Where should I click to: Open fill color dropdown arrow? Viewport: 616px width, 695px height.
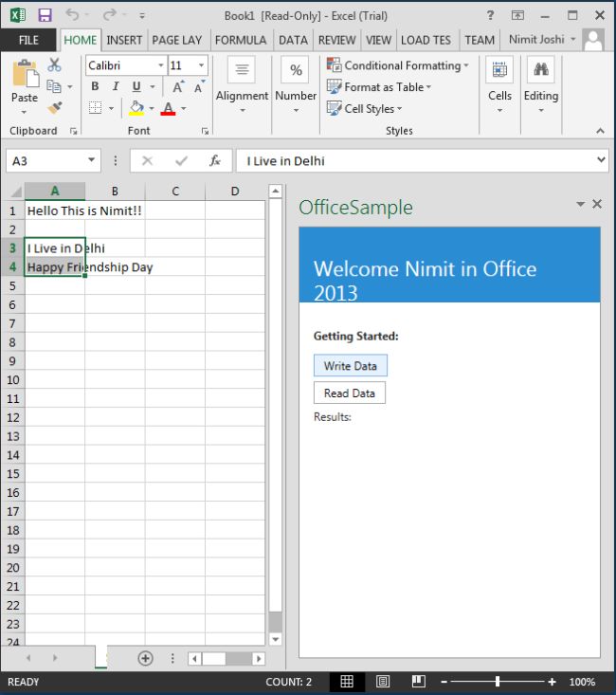click(152, 108)
